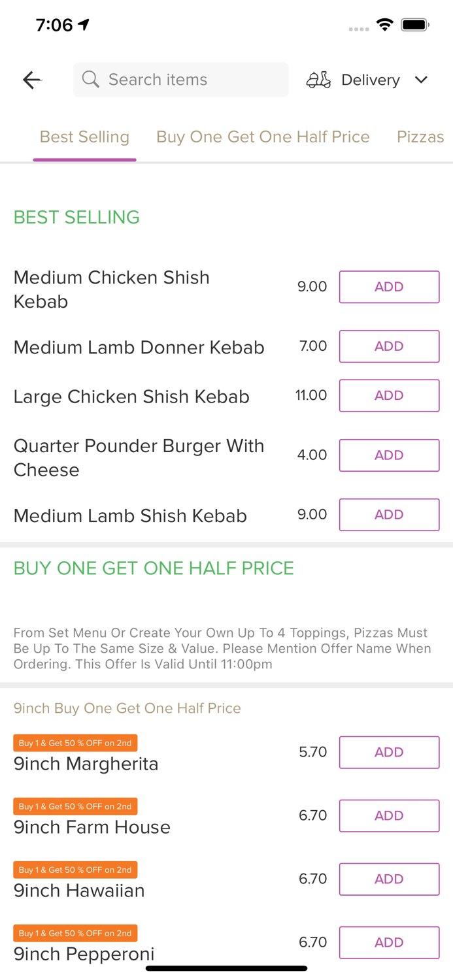Click the battery indicator in the status bar
The height and width of the screenshot is (980, 453).
pyautogui.click(x=414, y=24)
